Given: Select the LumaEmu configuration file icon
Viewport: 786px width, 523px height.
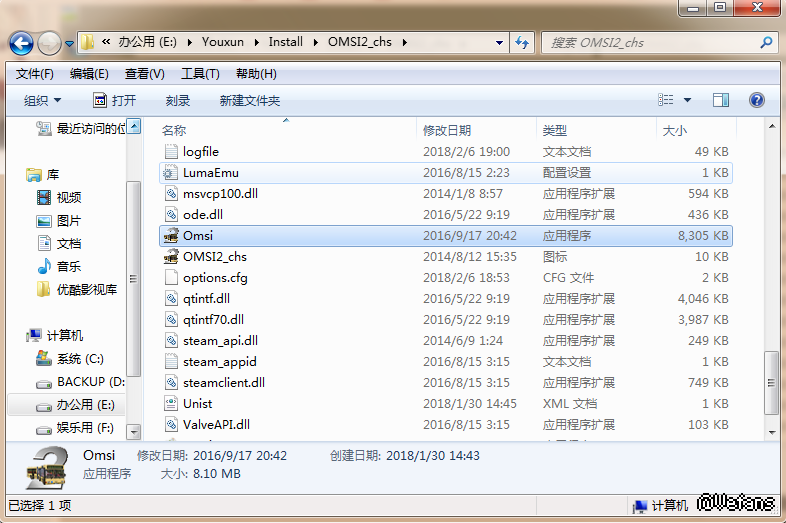Looking at the screenshot, I should 171,172.
